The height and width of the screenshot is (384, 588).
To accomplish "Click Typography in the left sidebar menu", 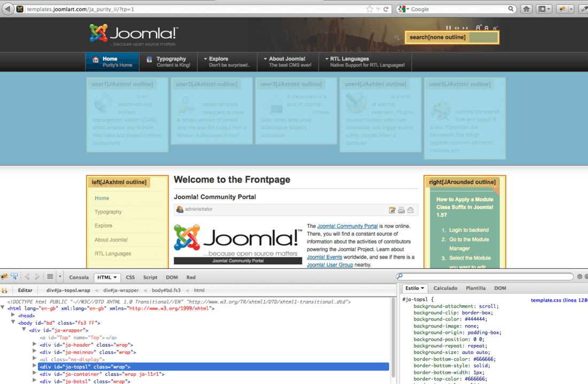I will tap(108, 212).
